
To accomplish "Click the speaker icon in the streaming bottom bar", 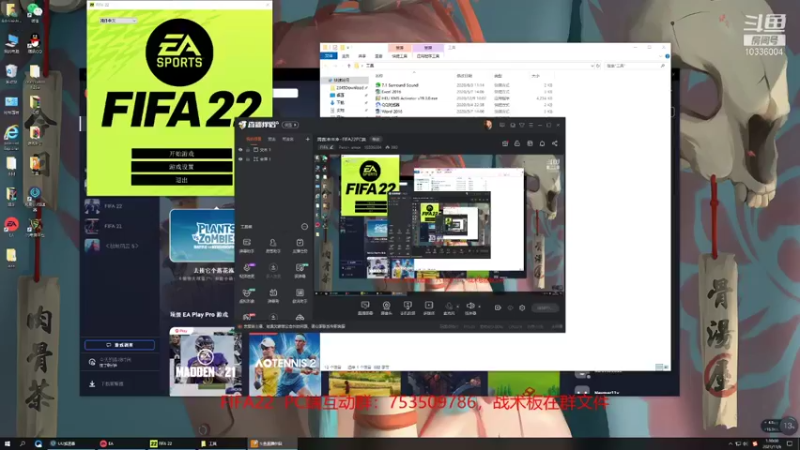I will (x=470, y=306).
